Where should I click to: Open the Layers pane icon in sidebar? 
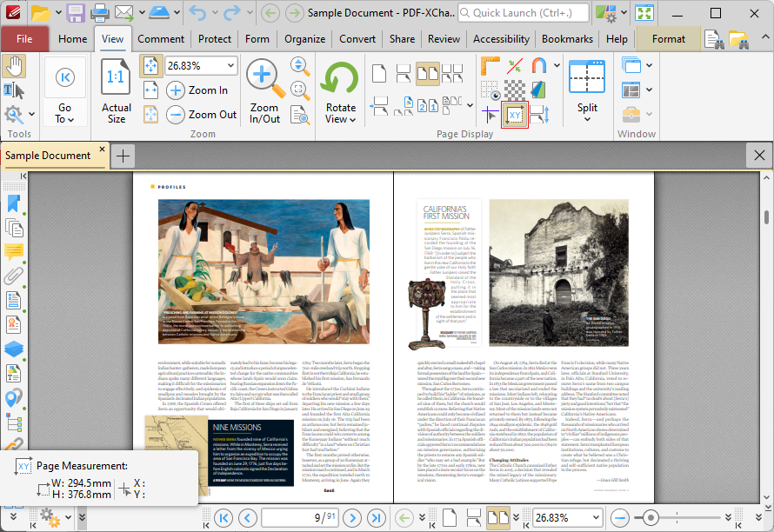(x=14, y=349)
